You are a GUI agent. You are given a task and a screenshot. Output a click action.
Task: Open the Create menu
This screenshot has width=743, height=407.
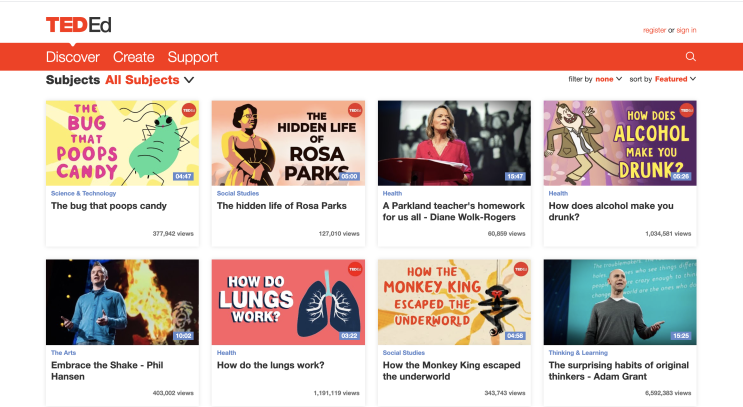pyautogui.click(x=133, y=57)
